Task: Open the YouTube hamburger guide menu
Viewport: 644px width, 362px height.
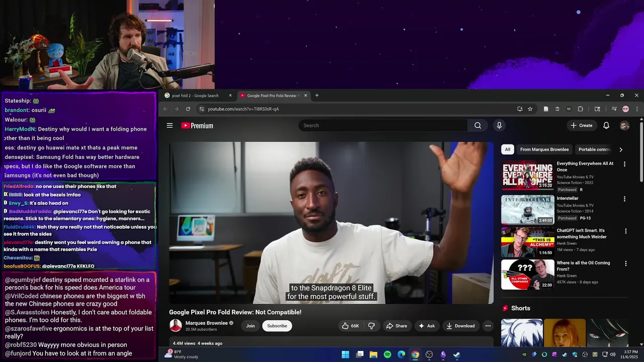Action: [x=170, y=126]
